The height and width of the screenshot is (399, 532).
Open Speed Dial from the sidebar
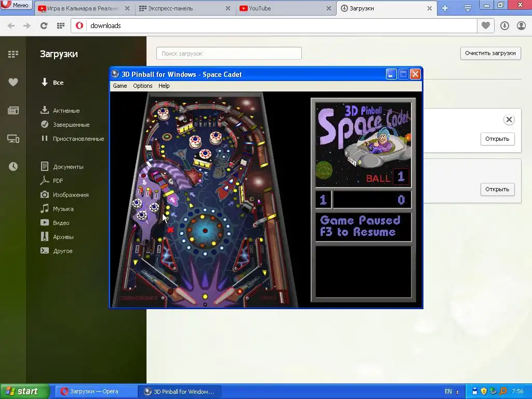pyautogui.click(x=13, y=54)
